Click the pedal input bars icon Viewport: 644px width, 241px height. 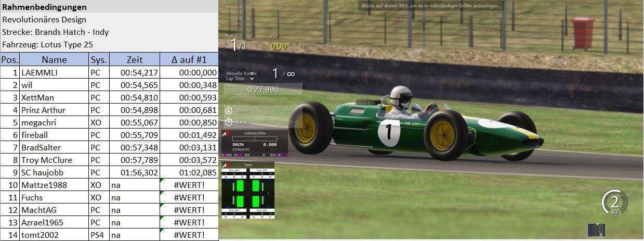click(596, 230)
